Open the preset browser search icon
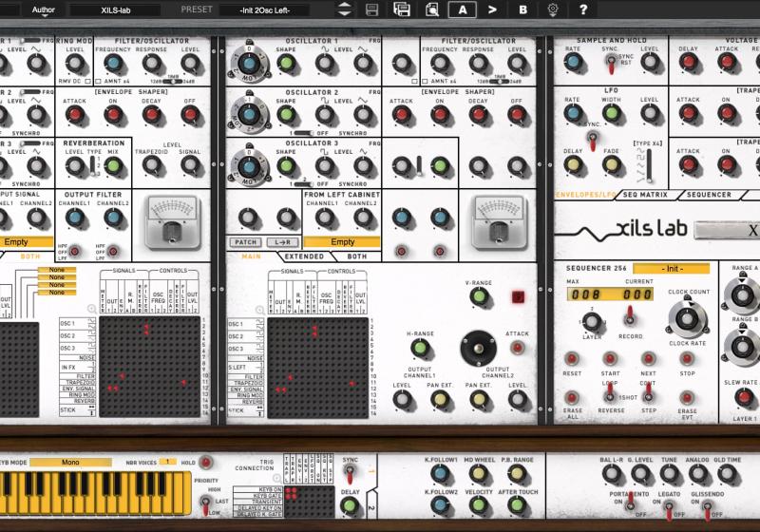Screen dimensions: 760x532 (431, 9)
